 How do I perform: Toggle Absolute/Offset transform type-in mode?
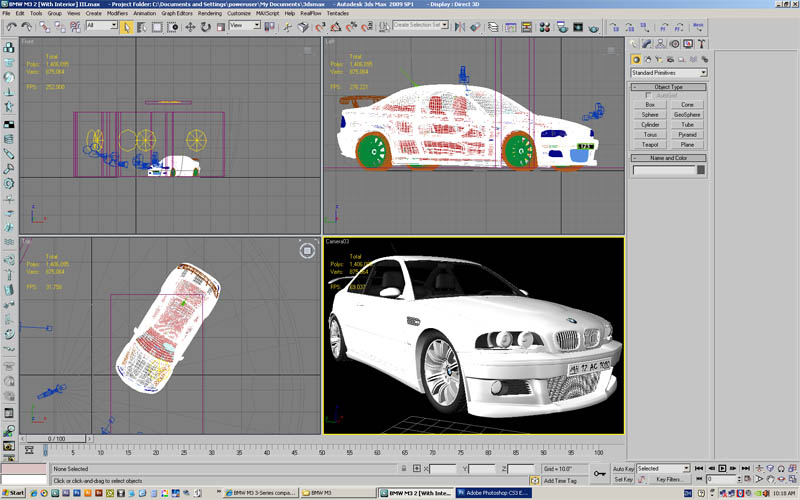[x=417, y=468]
